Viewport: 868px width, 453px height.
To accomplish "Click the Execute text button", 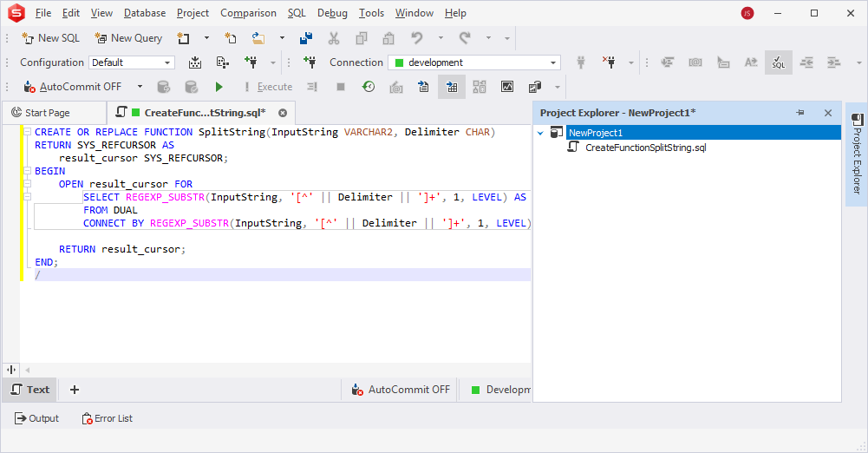I will [x=269, y=87].
